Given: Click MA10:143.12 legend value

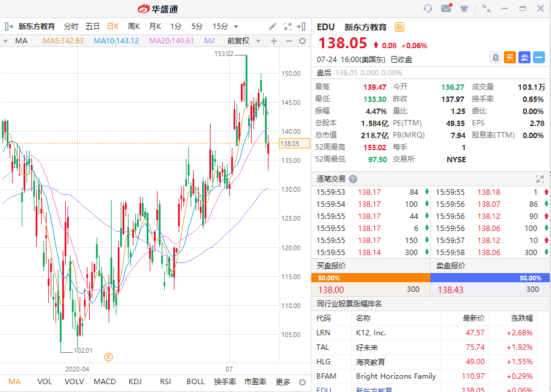Looking at the screenshot, I should tap(116, 41).
